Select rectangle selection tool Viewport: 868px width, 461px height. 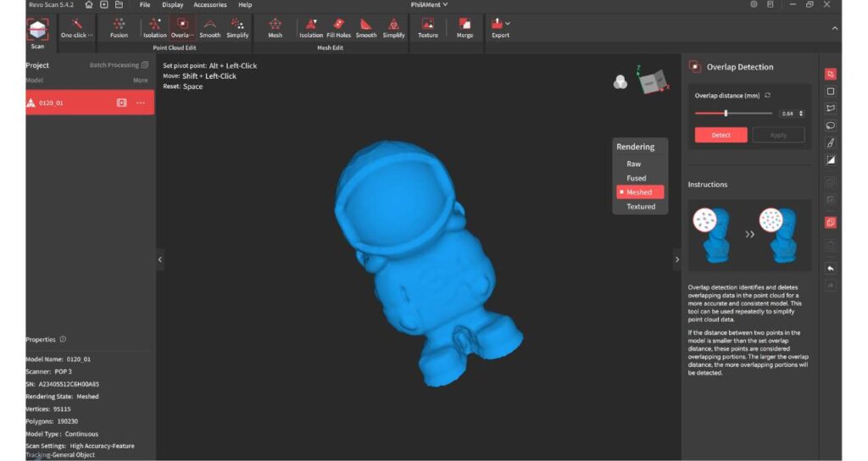831,92
